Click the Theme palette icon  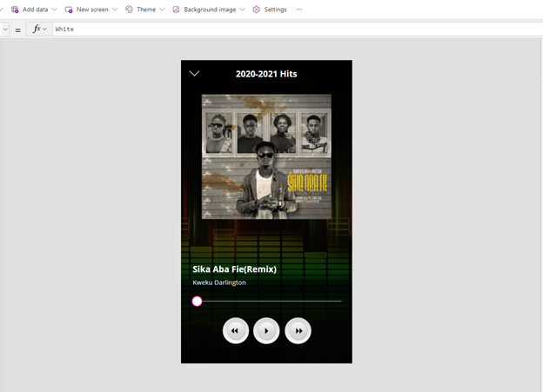coord(129,10)
